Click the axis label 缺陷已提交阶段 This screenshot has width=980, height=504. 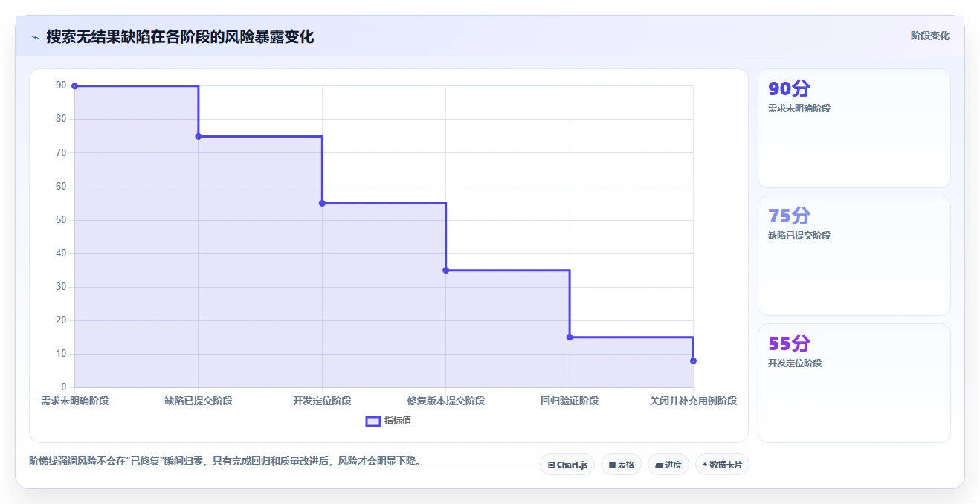(199, 401)
